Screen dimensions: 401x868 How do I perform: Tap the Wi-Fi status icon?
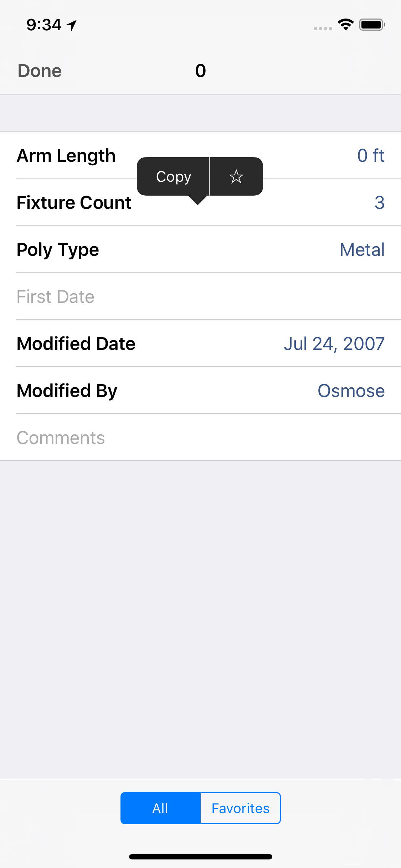pos(345,25)
